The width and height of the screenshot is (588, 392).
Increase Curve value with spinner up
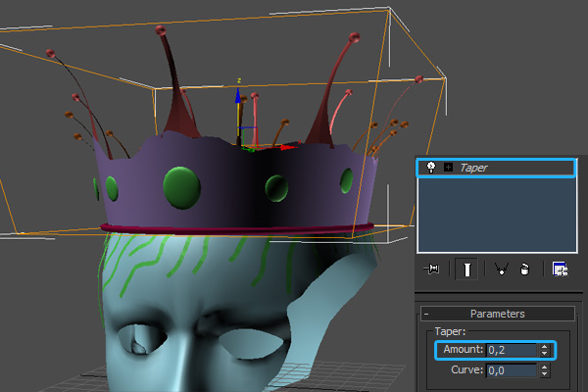pos(544,367)
